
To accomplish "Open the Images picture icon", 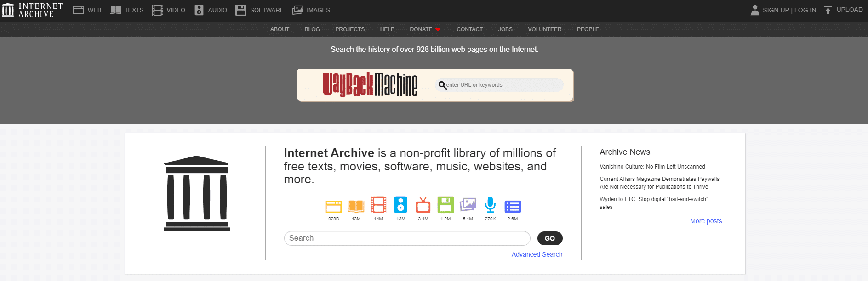I will [x=468, y=205].
